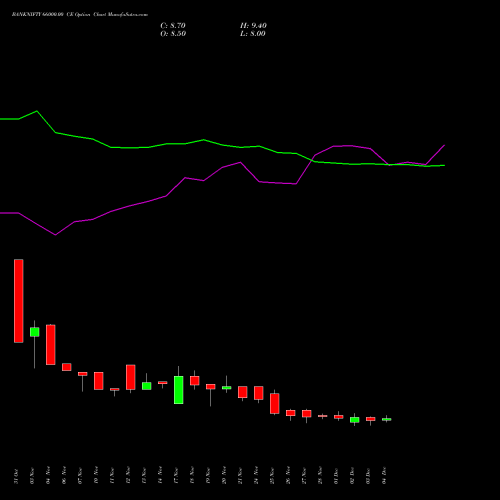The width and height of the screenshot is (500, 500).
Task: Click the green indicator line's early peak
Action: 37,111
